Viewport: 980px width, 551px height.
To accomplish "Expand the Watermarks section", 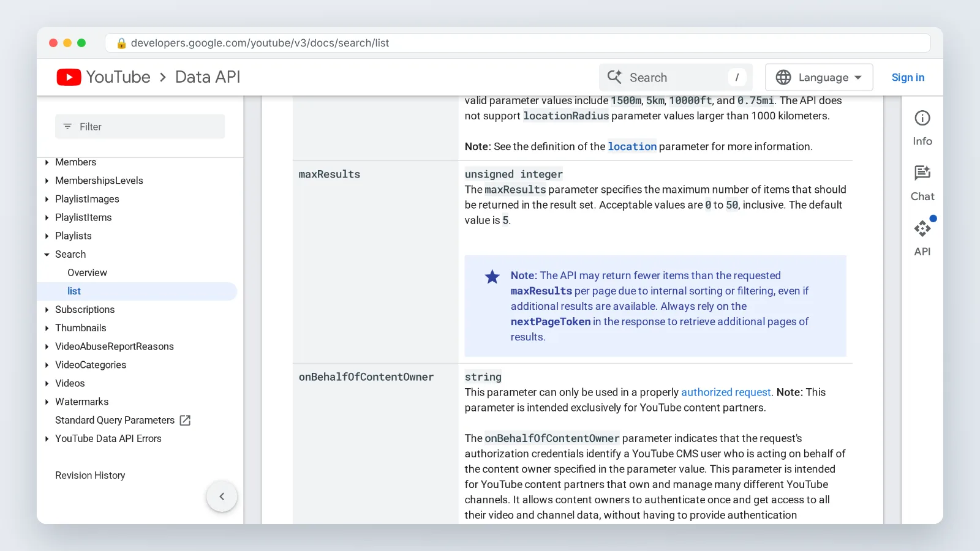I will (47, 402).
